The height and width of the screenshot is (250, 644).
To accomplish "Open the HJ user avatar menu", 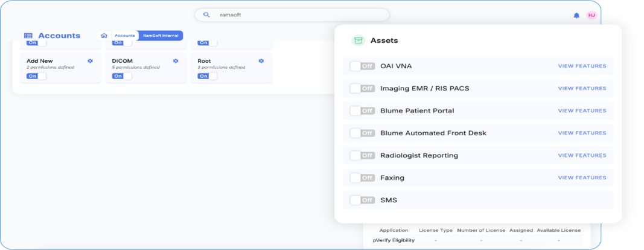I will pyautogui.click(x=591, y=15).
